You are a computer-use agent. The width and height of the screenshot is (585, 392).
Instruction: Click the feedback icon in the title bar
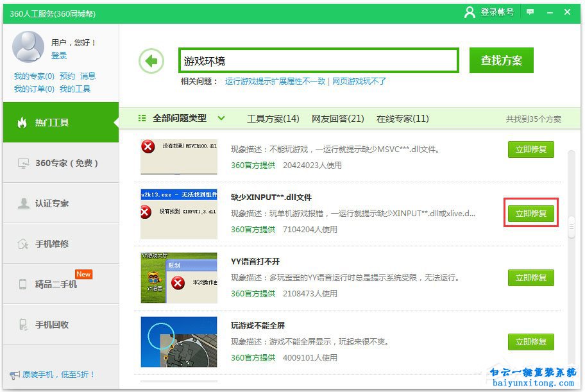[x=530, y=12]
